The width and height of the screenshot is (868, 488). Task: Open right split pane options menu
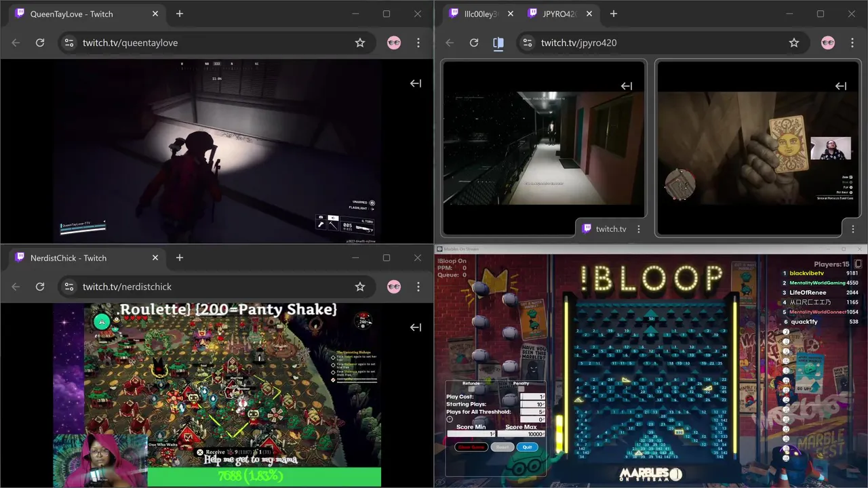pyautogui.click(x=852, y=229)
